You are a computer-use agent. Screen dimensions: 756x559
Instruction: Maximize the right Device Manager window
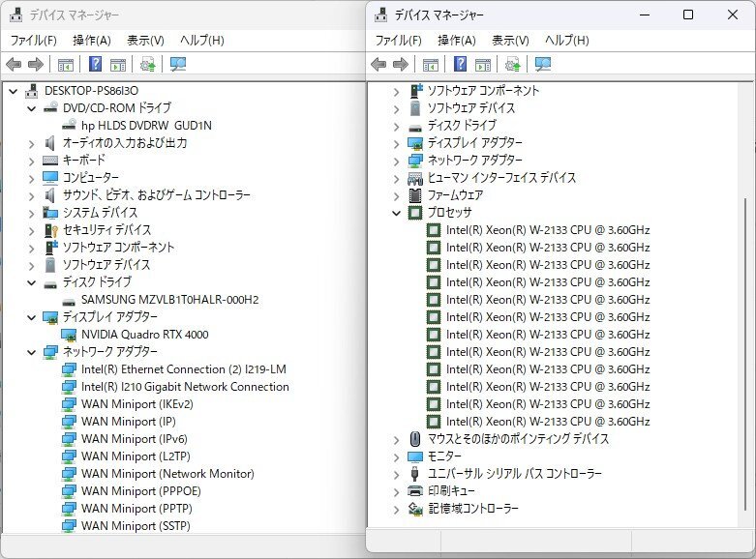point(688,15)
